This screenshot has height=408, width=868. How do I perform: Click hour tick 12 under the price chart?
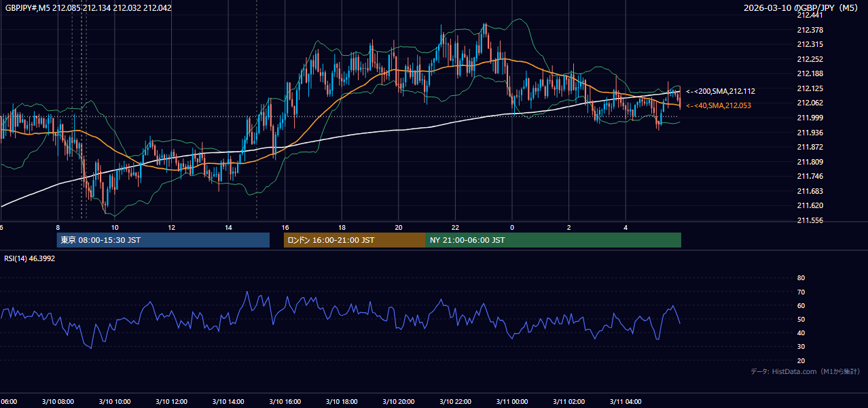tap(171, 227)
